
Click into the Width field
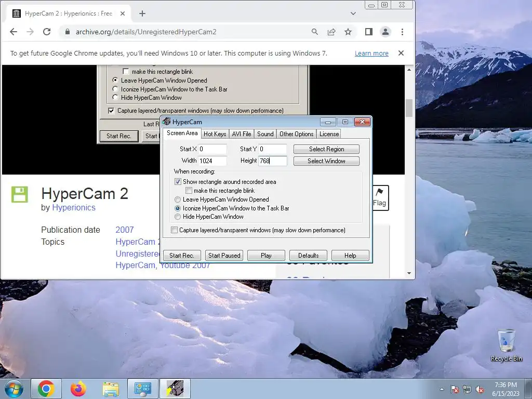coord(212,161)
